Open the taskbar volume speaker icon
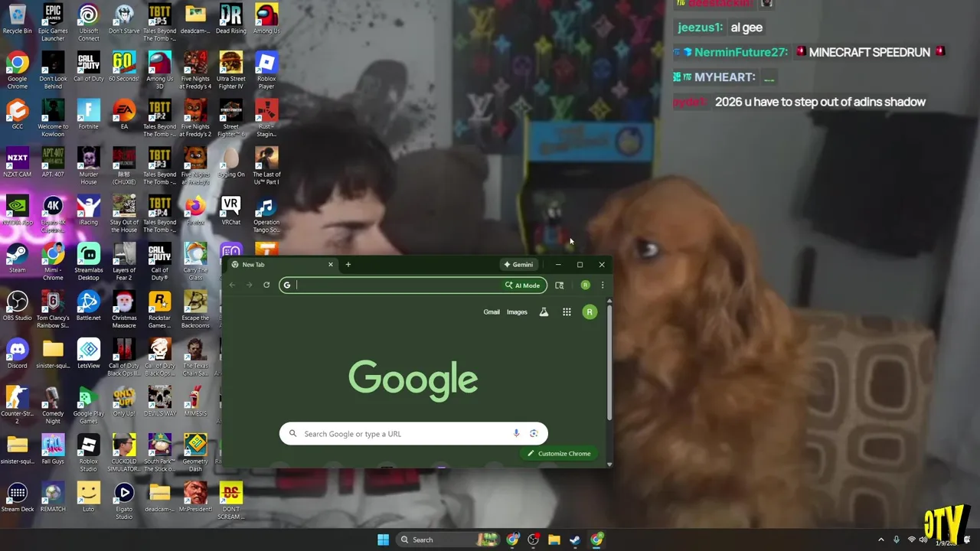 (923, 540)
